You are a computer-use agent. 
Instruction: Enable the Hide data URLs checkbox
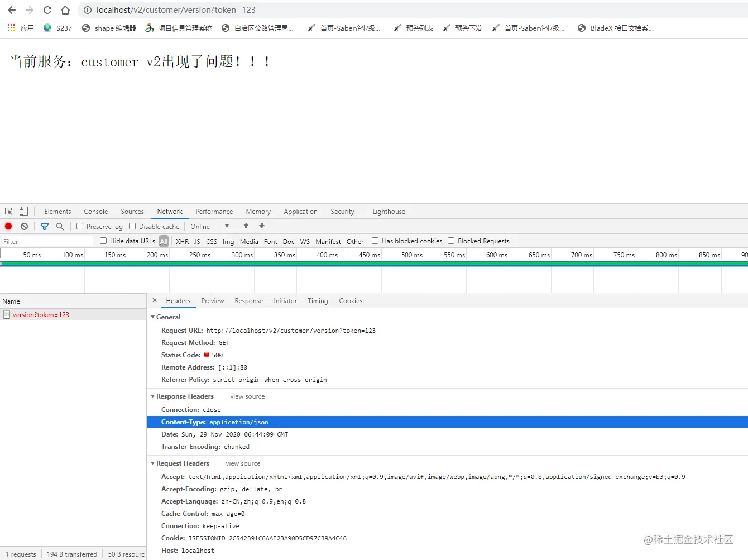103,241
